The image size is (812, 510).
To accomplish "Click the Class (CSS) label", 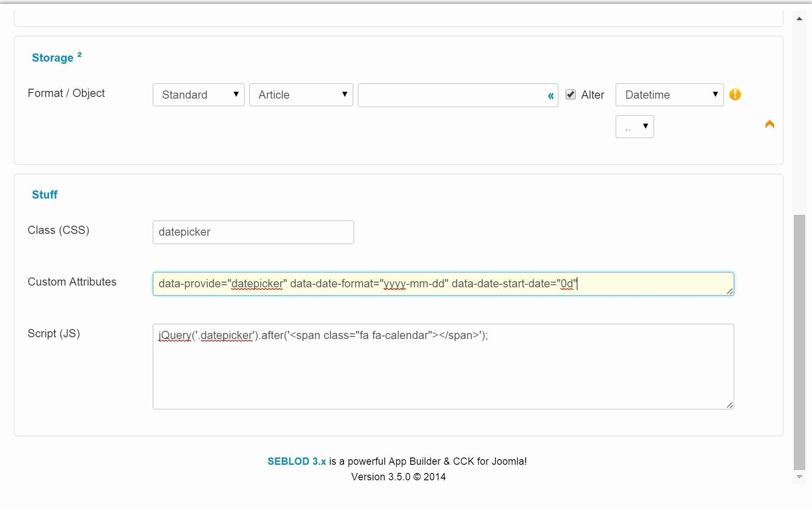I will [58, 230].
